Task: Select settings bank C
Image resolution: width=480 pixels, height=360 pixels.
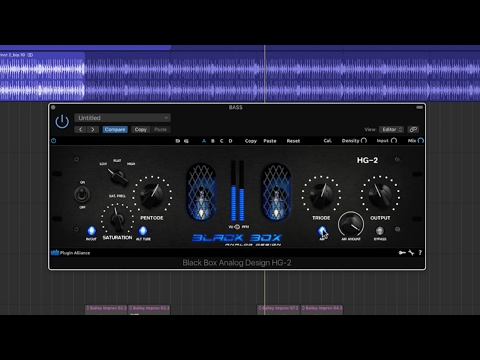Action: point(221,141)
